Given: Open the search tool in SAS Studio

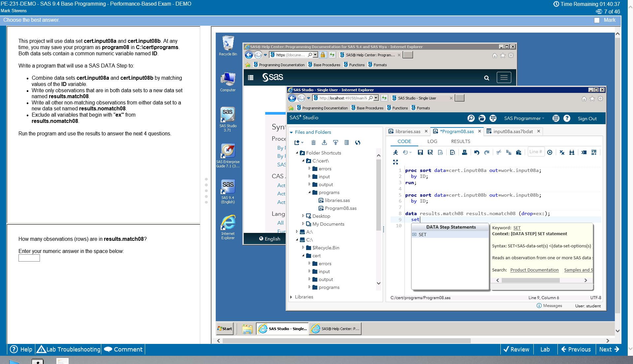Looking at the screenshot, I should click(471, 118).
